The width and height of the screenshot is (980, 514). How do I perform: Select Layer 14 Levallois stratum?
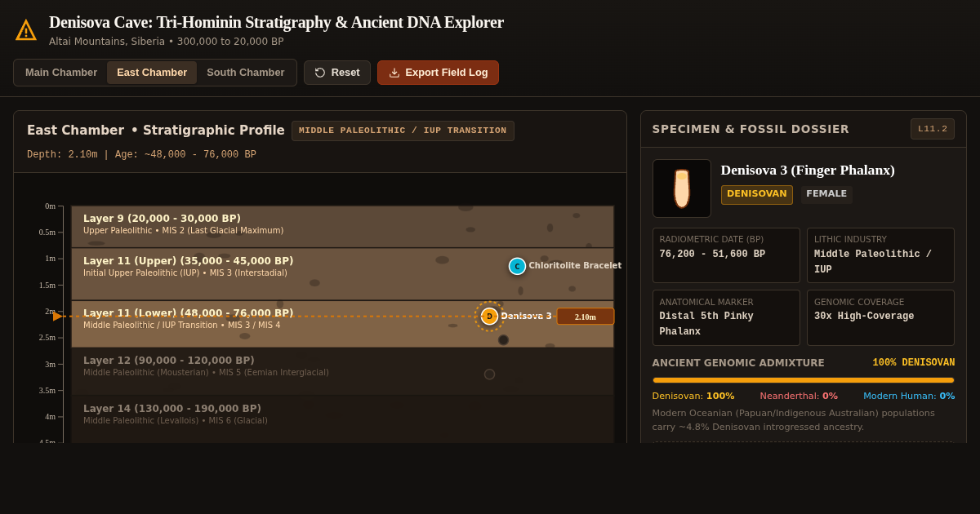pyautogui.click(x=342, y=419)
